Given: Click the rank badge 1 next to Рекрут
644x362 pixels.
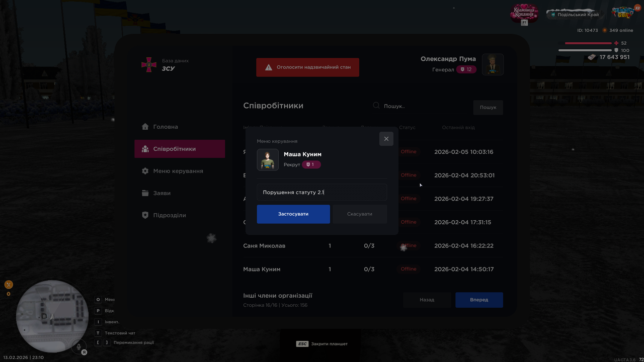Looking at the screenshot, I should [x=311, y=164].
